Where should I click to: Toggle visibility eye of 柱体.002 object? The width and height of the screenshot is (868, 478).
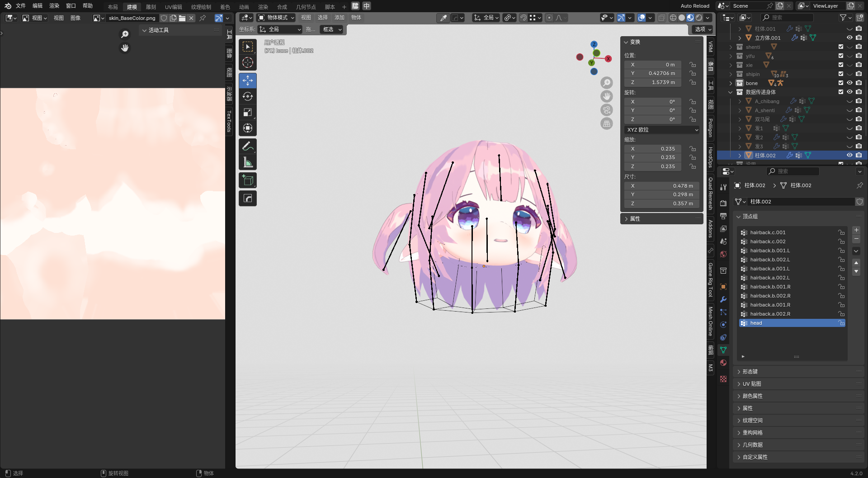pos(849,155)
